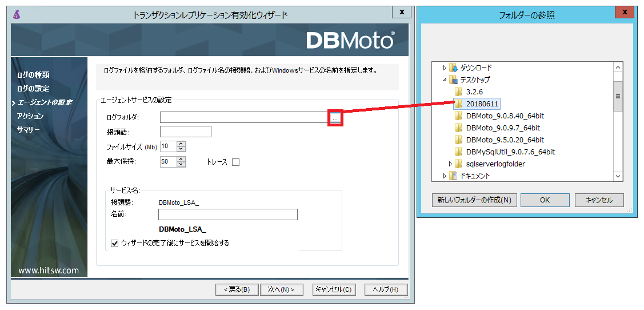Viewport: 644px width, 310px height.
Task: Click the ダウンロード folder icon
Action: 453,67
